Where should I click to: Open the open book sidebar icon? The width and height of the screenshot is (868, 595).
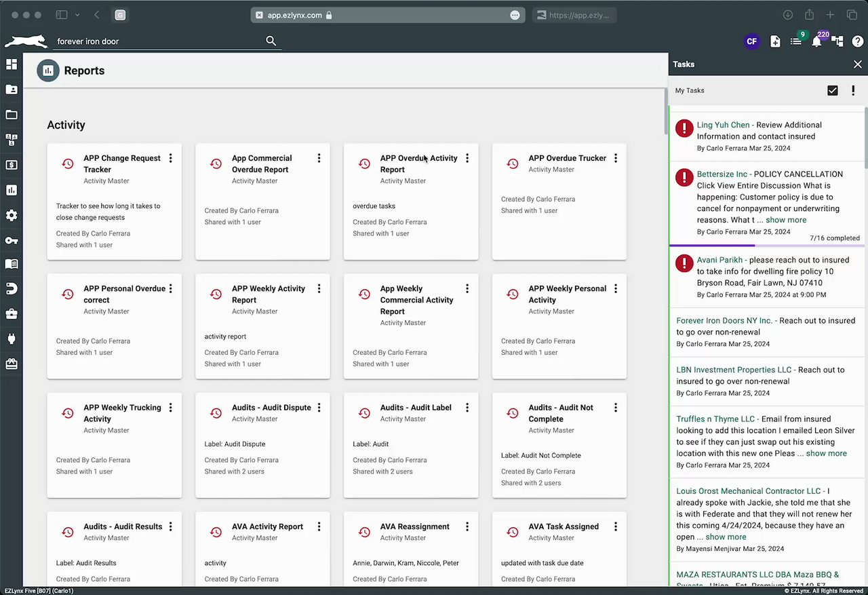click(x=11, y=264)
